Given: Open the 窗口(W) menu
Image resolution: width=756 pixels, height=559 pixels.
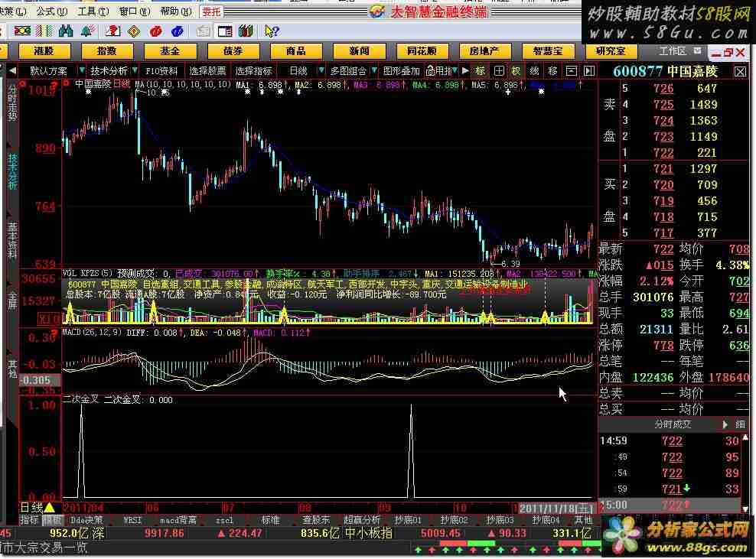Looking at the screenshot, I should [135, 11].
